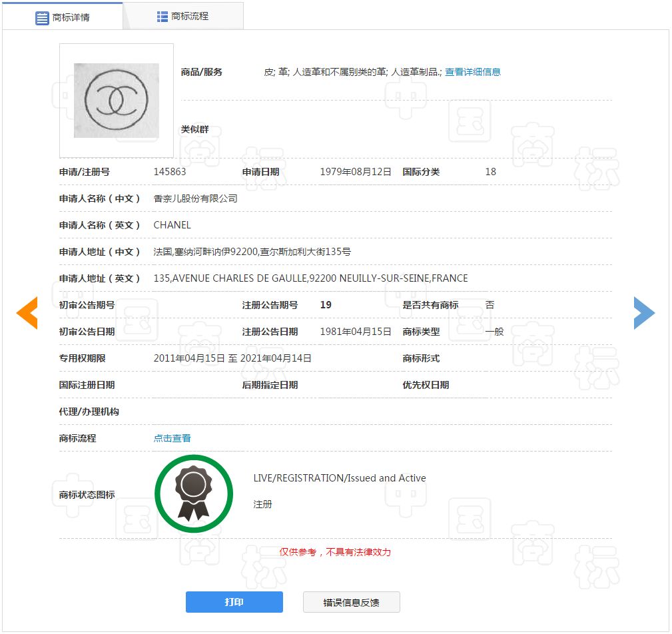
Task: Click the blue right navigation arrow
Action: pos(644,312)
